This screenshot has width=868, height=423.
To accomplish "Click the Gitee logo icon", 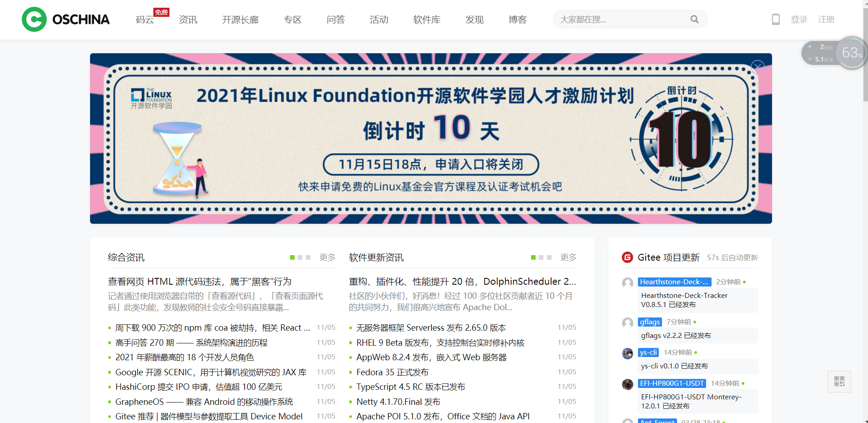I will pos(627,257).
